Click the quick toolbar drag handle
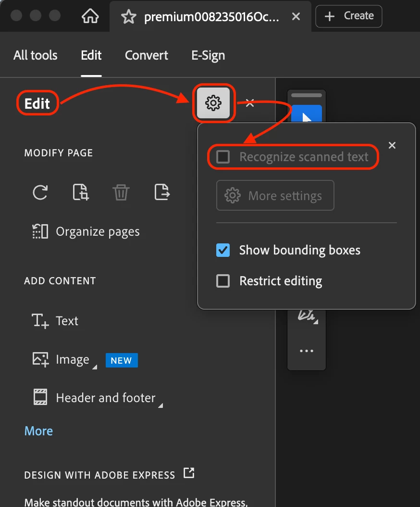This screenshot has width=420, height=507. (306, 95)
